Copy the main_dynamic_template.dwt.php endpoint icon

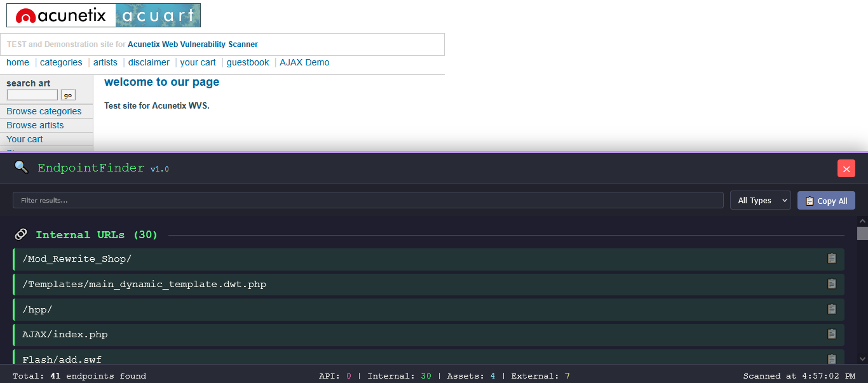pos(832,284)
